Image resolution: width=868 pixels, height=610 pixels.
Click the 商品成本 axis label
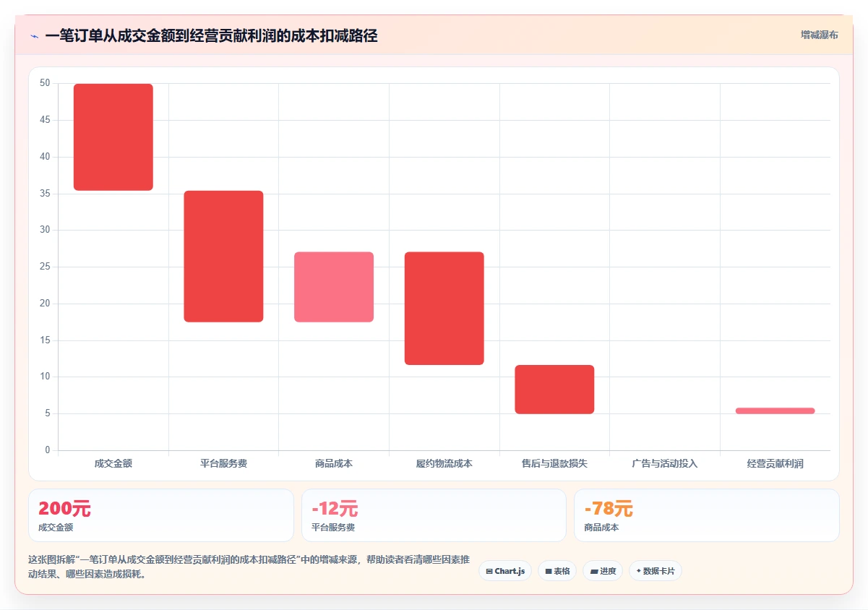click(334, 463)
